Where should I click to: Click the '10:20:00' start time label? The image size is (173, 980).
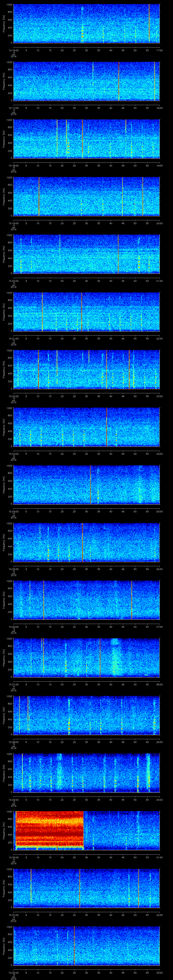pyautogui.click(x=13, y=281)
